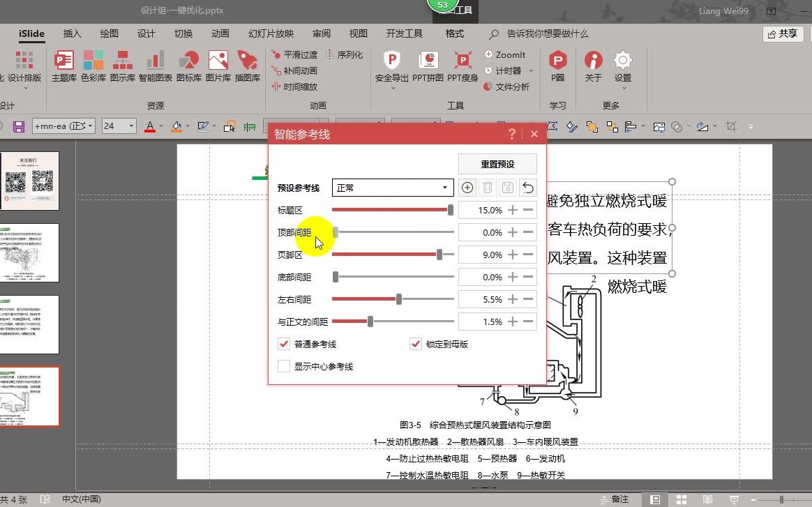
Task: Uncheck the 普通参考线 checkbox
Action: pyautogui.click(x=283, y=344)
